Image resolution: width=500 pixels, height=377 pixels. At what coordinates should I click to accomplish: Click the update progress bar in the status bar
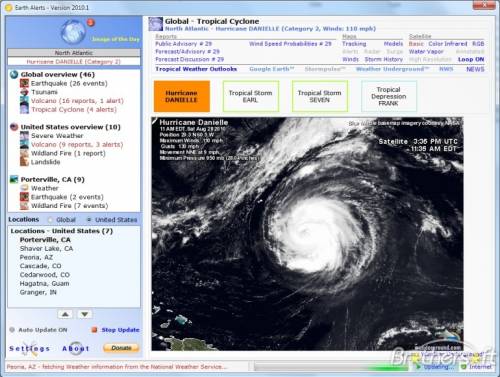[x=331, y=367]
